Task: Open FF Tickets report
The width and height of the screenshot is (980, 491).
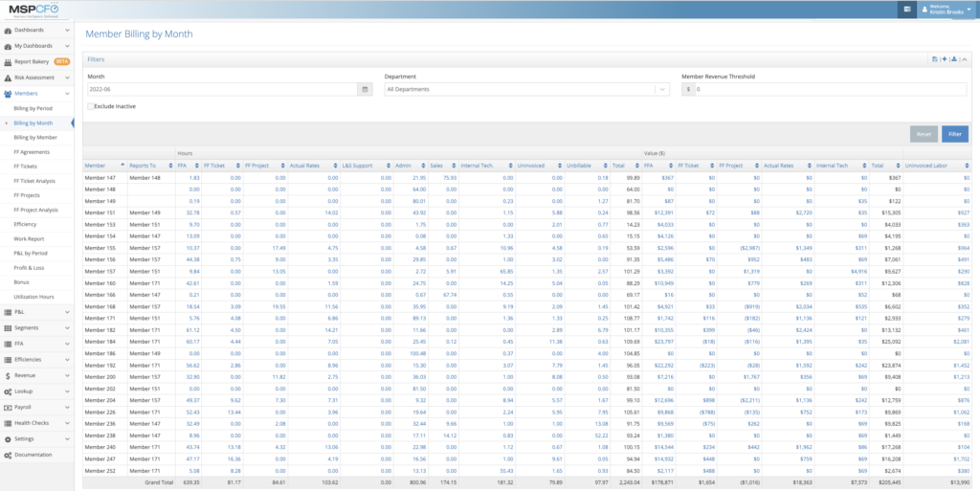Action: [25, 167]
